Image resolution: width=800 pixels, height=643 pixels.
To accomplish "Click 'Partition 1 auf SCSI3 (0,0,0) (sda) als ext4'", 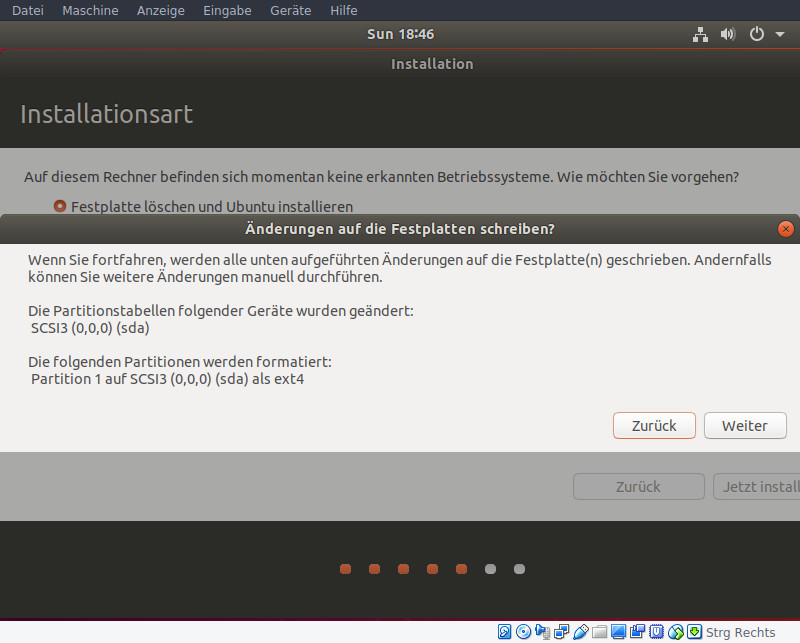I will click(x=167, y=379).
